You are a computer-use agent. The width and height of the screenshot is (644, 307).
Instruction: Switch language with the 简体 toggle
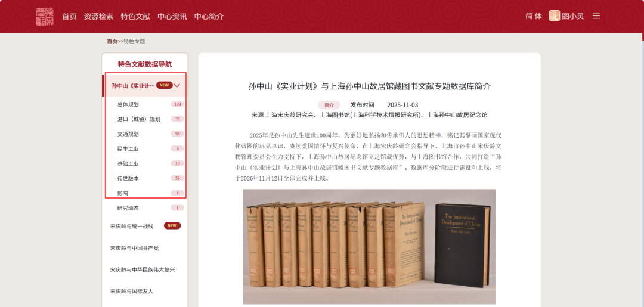click(x=534, y=16)
